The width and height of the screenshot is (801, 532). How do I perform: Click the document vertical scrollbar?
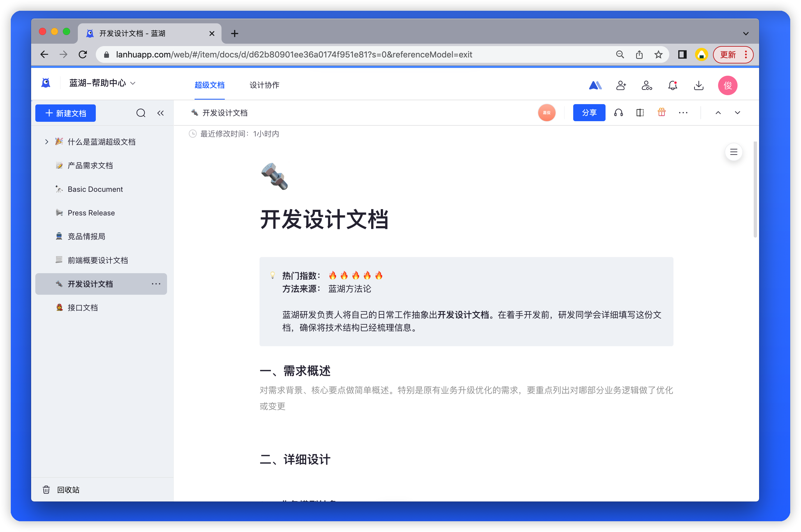[x=755, y=189]
